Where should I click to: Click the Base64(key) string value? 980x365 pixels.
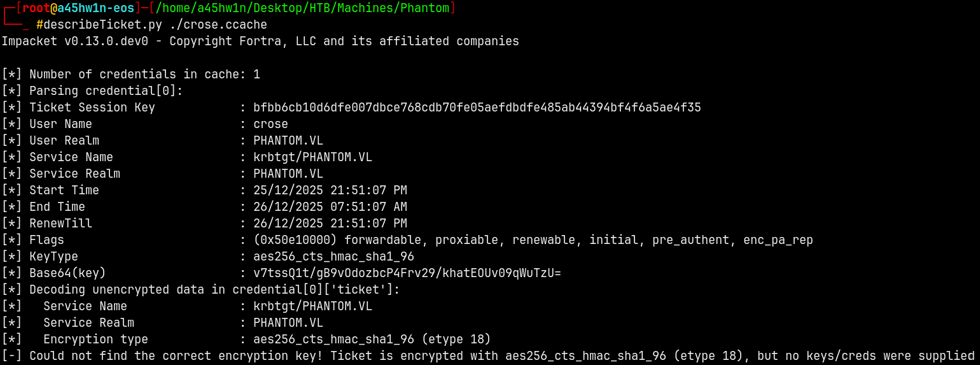tap(407, 273)
